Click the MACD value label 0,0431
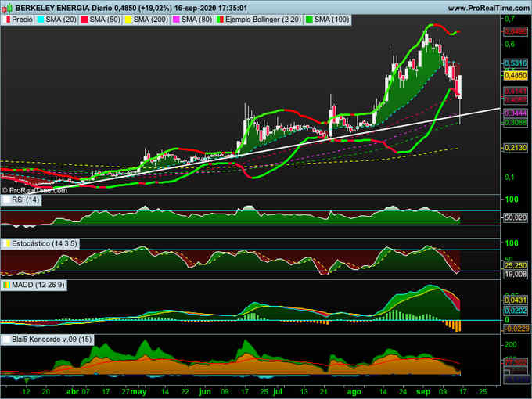Viewport: 532px width, 399px height. (x=516, y=300)
